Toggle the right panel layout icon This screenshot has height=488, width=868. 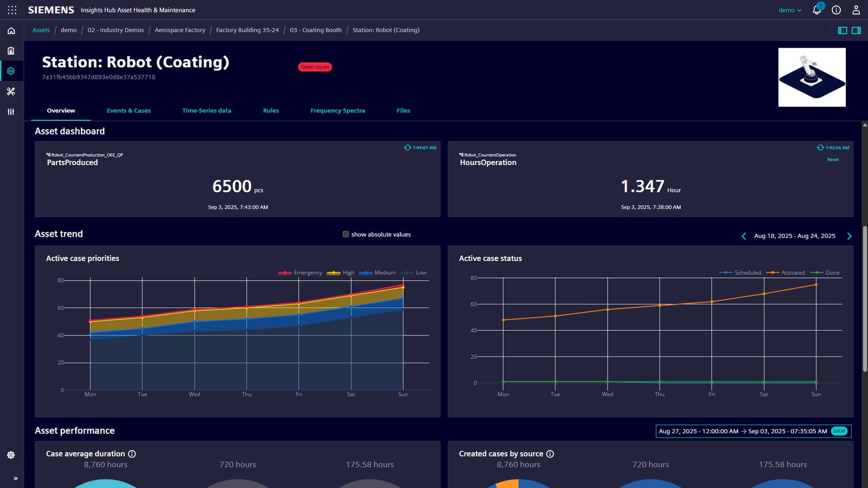856,30
